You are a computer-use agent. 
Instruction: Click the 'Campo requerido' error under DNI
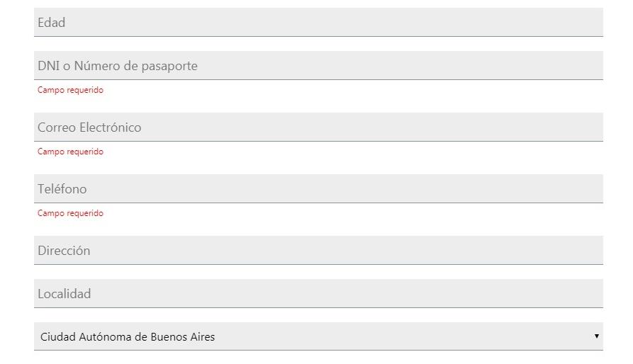coord(70,90)
